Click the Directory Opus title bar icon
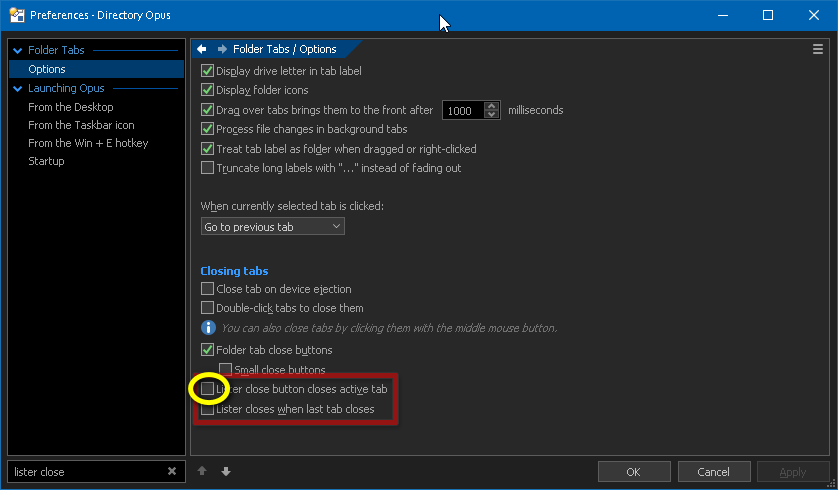This screenshot has height=490, width=838. (17, 15)
